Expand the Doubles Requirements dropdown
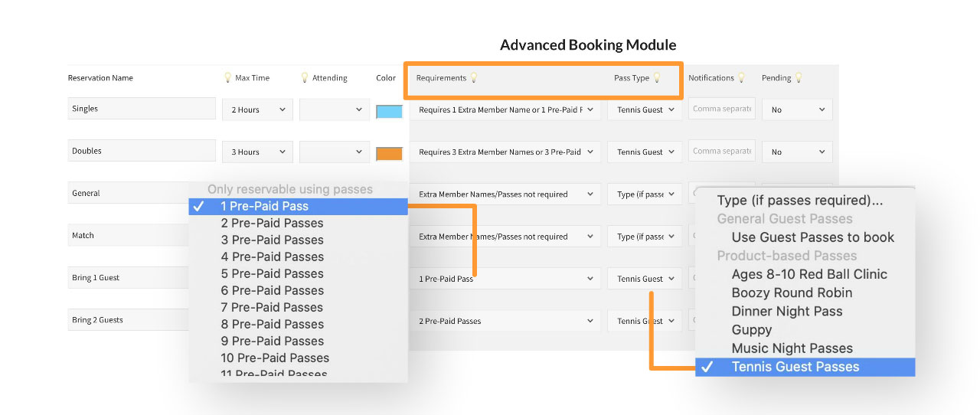Image resolution: width=980 pixels, height=415 pixels. (x=505, y=152)
